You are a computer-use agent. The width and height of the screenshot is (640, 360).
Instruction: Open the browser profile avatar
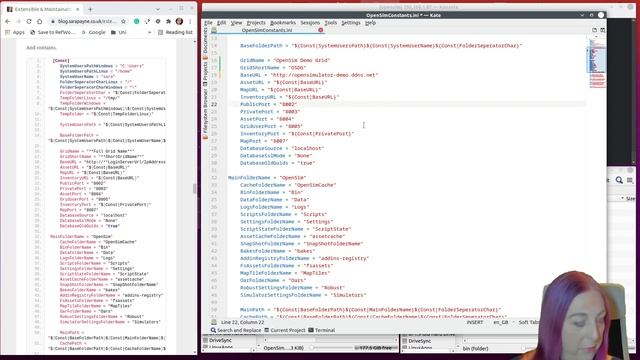tap(179, 21)
